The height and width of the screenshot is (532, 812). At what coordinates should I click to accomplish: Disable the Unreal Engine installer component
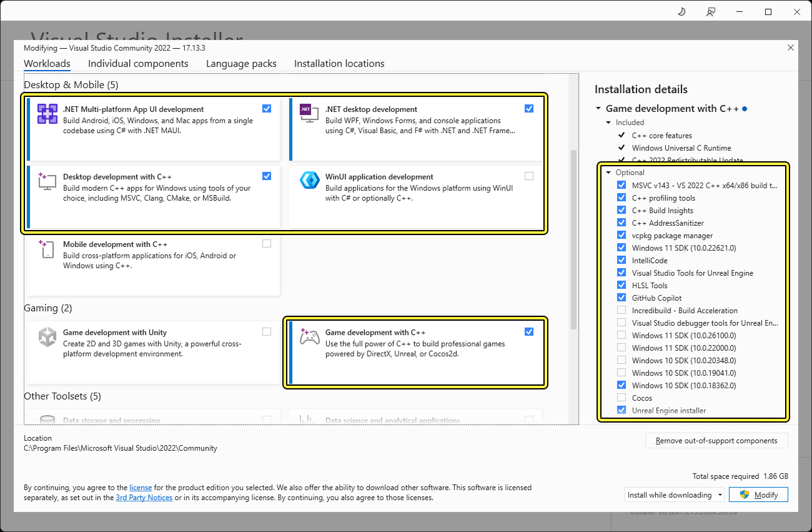[621, 410]
